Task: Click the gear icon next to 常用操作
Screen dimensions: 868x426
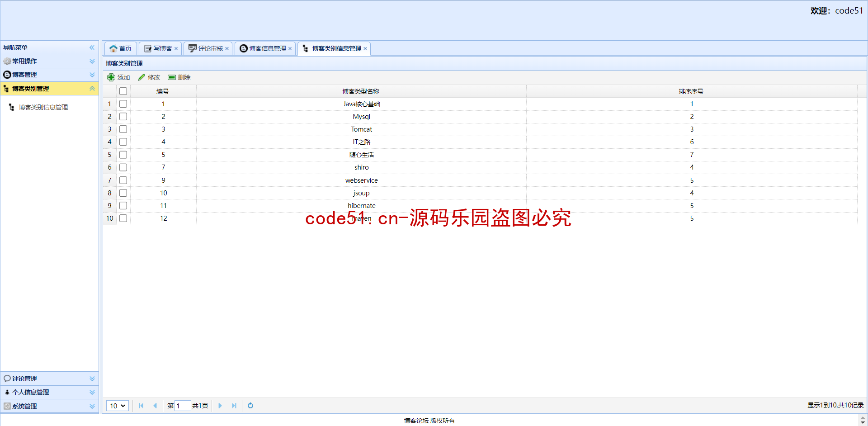Action: click(7, 61)
